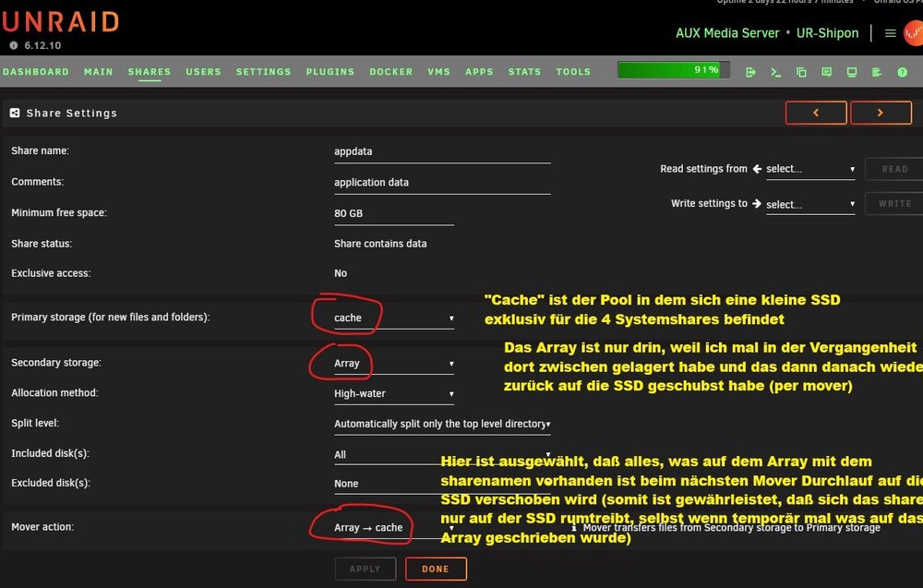Open the Primary storage dropdown showing cache
Viewport: 923px width, 588px height.
coord(394,318)
